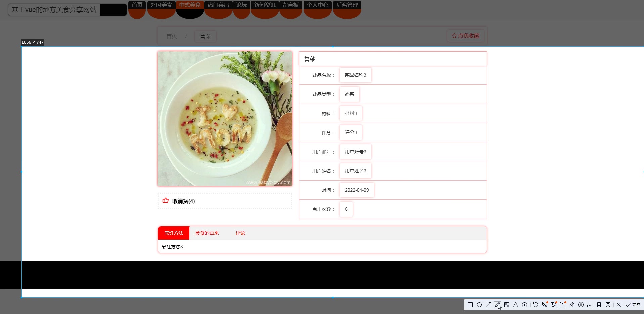Start screen recording
644x314 pixels.
[581, 305]
